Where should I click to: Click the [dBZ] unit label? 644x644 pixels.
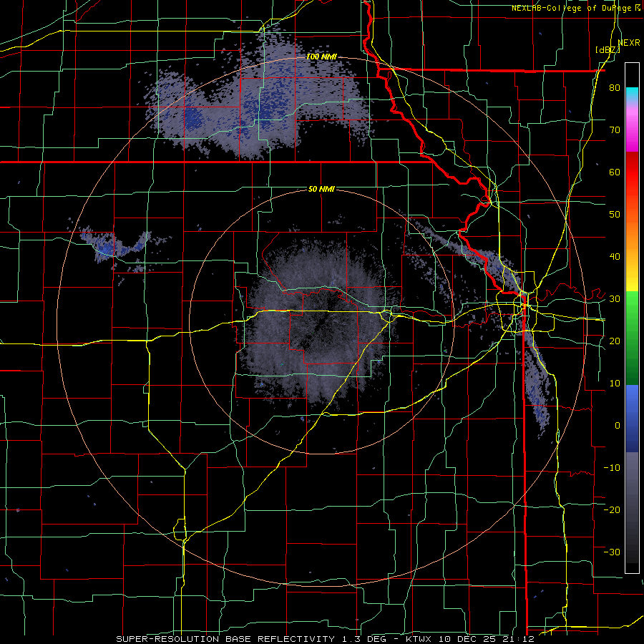[608, 50]
